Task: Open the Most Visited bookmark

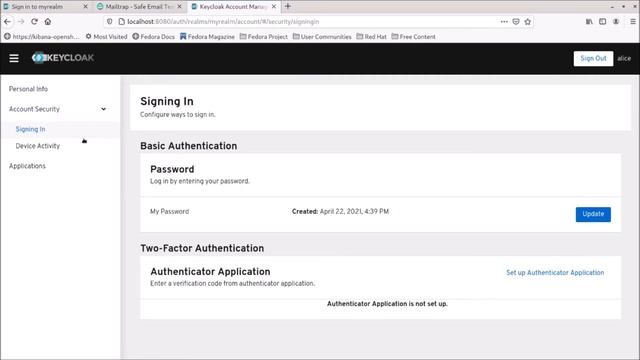Action: [x=106, y=37]
